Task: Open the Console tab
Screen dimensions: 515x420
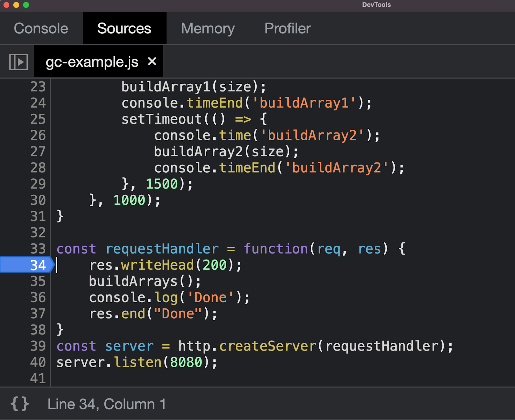Action: pos(41,28)
